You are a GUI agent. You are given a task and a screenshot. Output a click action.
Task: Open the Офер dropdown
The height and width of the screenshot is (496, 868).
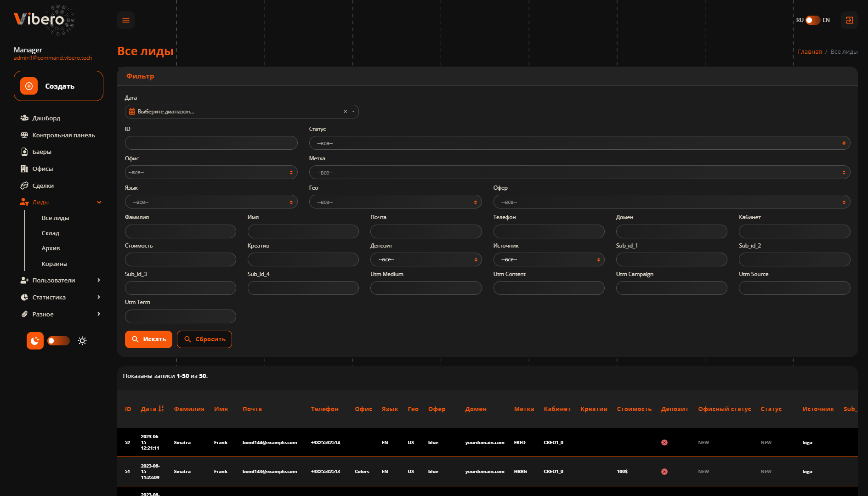(x=672, y=202)
